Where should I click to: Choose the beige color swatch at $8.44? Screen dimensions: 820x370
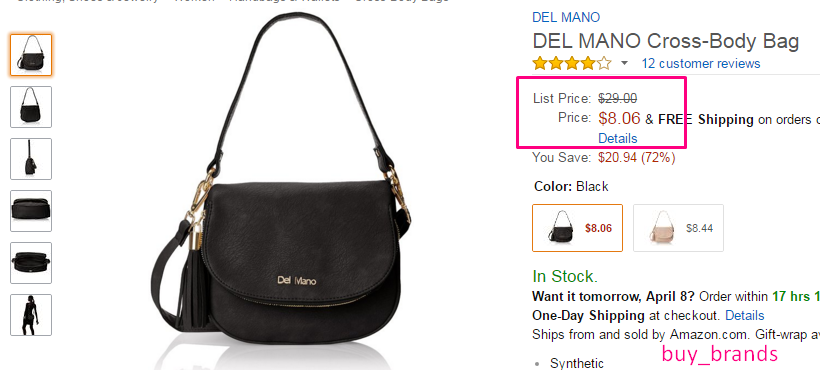[x=678, y=228]
